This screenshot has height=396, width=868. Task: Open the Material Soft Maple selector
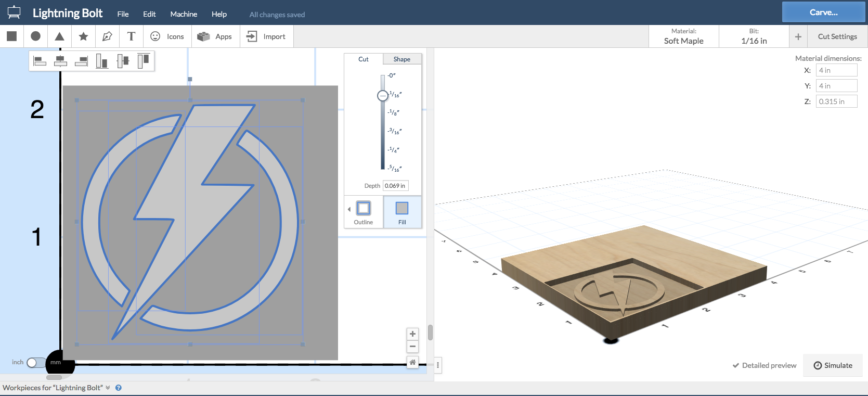[683, 36]
